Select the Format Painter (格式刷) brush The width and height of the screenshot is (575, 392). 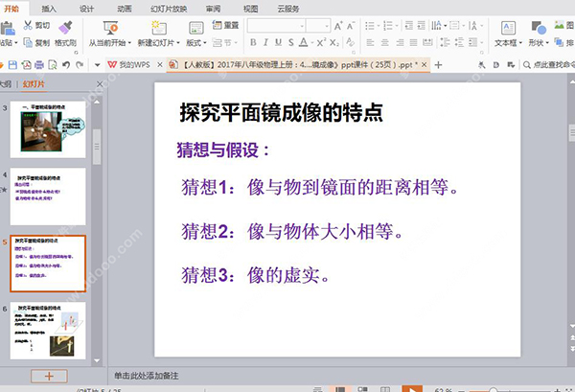point(65,27)
